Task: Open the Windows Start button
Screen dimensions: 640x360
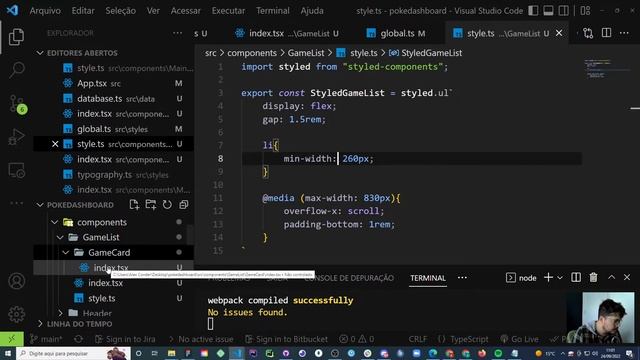Action: click(8, 353)
